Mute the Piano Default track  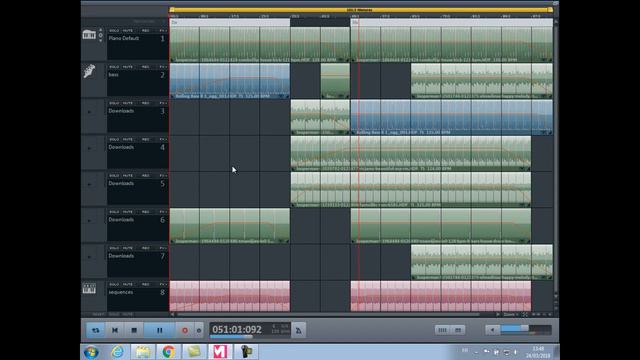click(128, 31)
